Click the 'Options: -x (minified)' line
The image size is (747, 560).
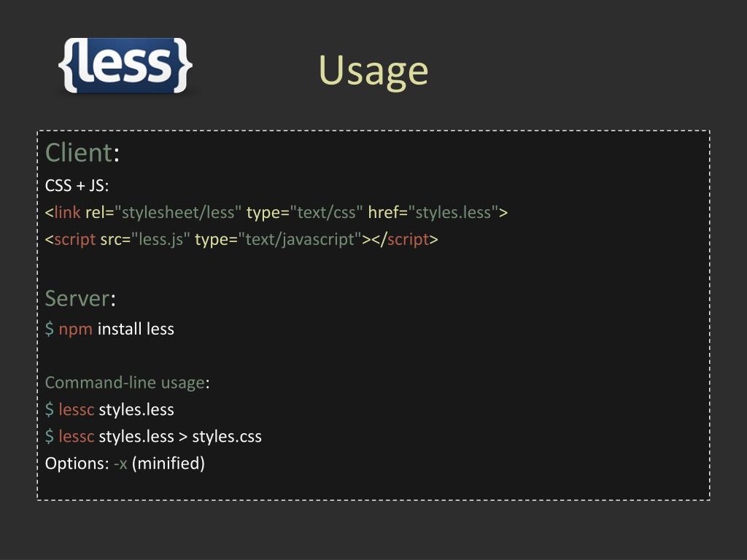(125, 463)
